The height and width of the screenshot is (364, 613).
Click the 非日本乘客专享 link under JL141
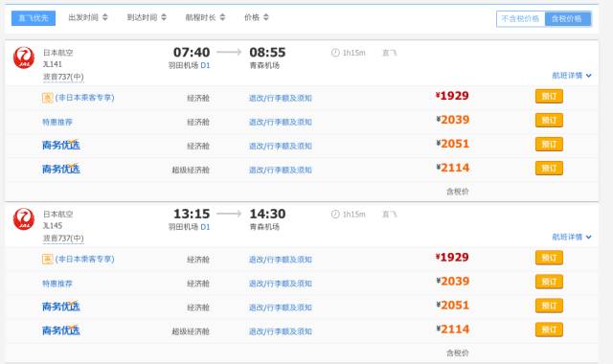(85, 98)
